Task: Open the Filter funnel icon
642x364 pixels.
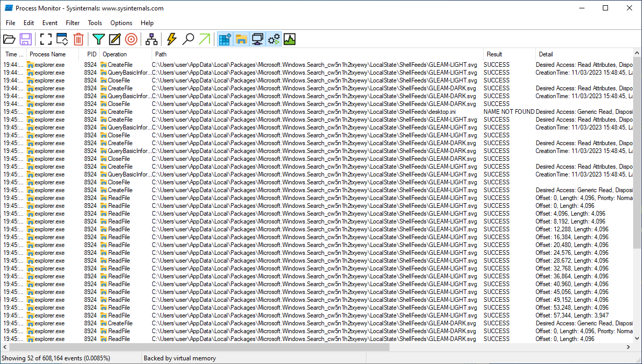Action: [98, 39]
